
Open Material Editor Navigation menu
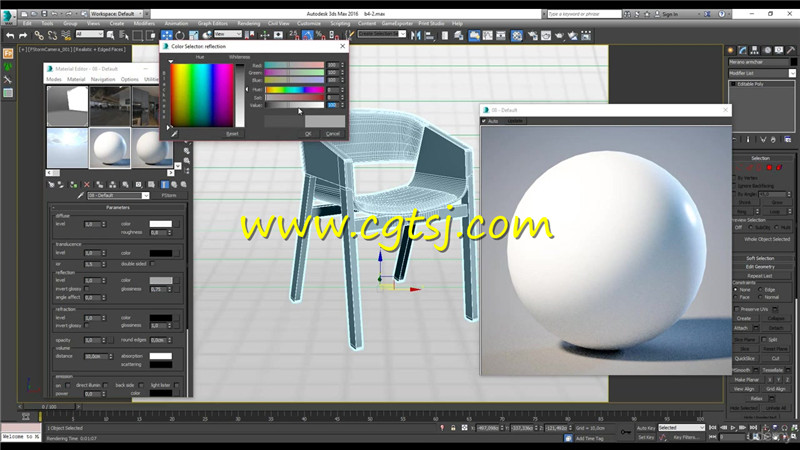tap(103, 79)
